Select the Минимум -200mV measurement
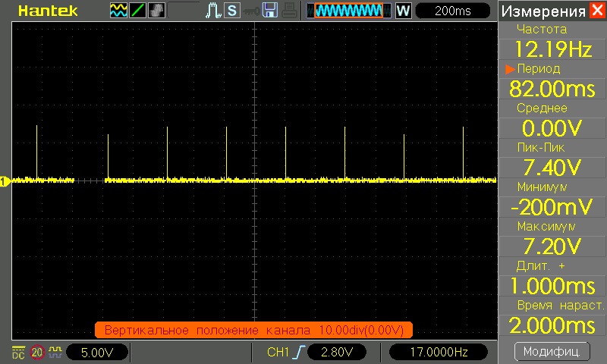 (x=552, y=199)
